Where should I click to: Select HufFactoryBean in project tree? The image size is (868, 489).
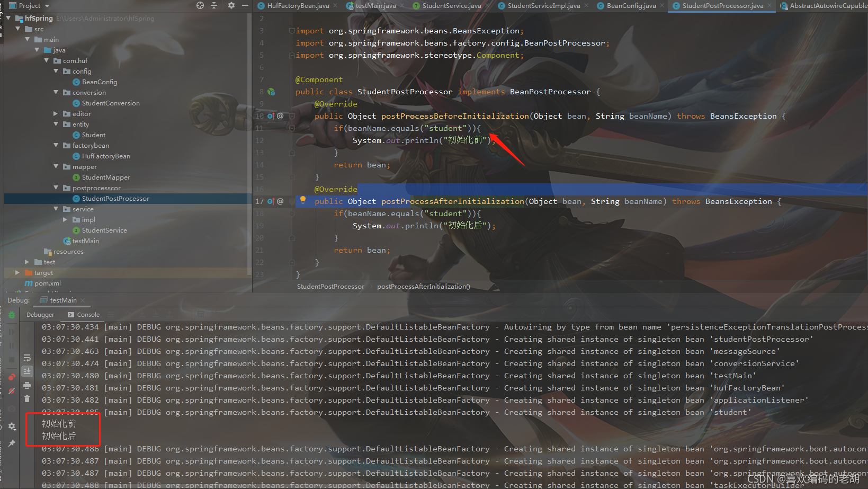(106, 156)
